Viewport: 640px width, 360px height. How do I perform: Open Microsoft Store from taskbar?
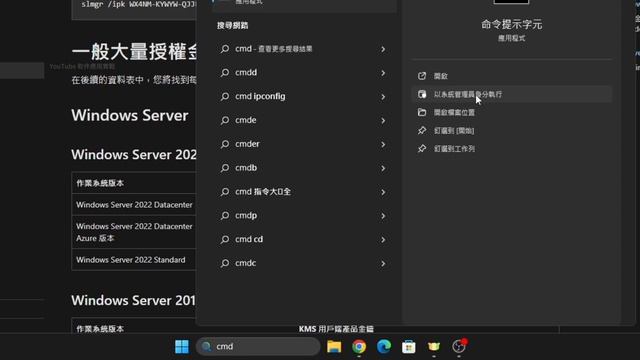pyautogui.click(x=409, y=347)
